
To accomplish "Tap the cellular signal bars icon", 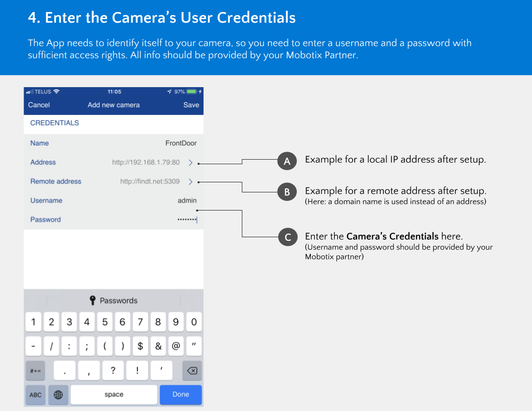I will tap(30, 92).
